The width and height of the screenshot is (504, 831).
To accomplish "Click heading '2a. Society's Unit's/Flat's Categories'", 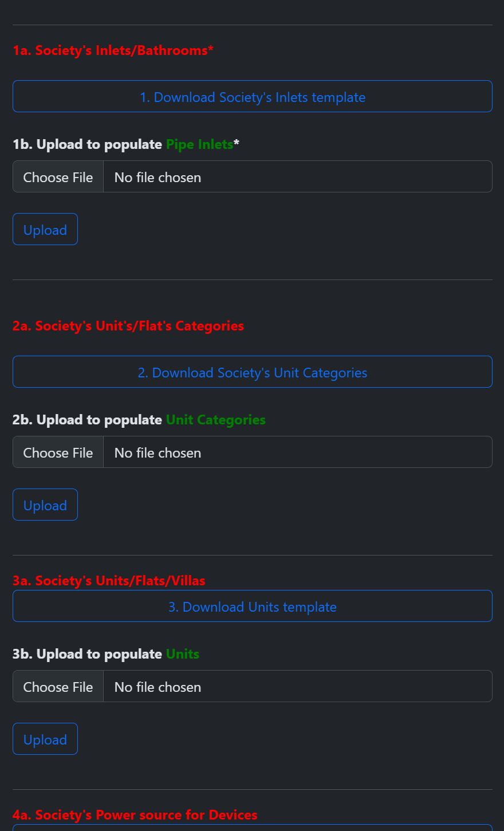I will pos(128,326).
